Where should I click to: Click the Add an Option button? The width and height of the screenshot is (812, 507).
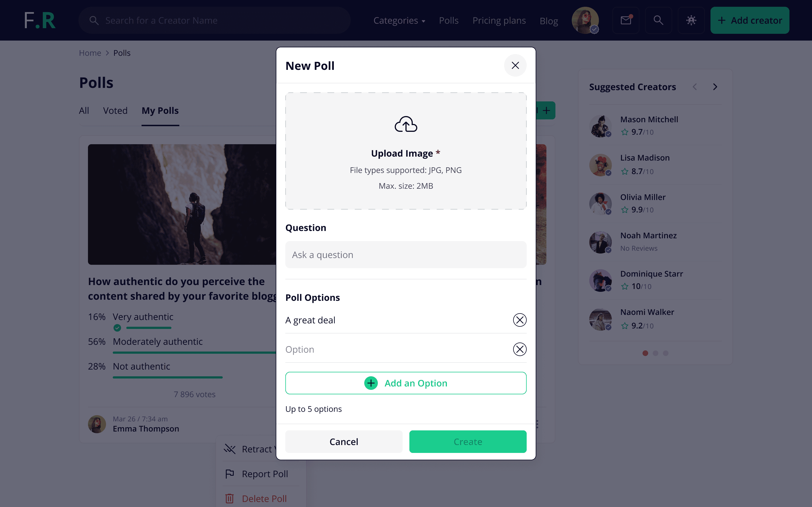coord(406,383)
